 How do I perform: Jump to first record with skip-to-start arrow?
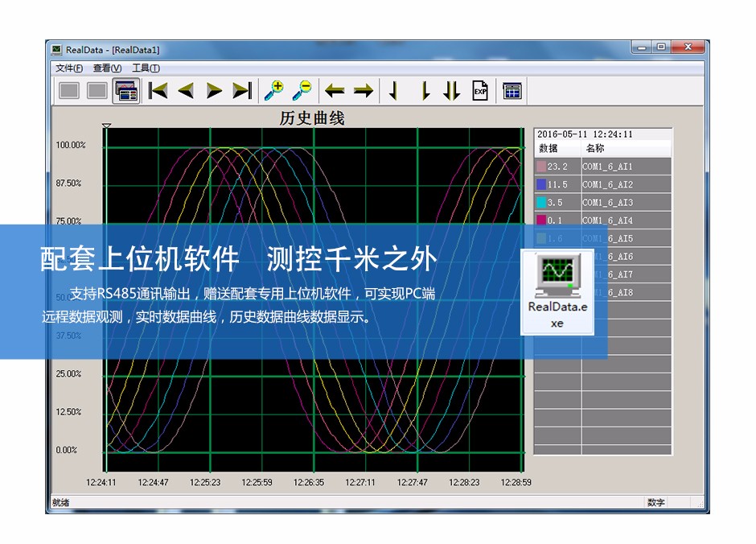158,91
